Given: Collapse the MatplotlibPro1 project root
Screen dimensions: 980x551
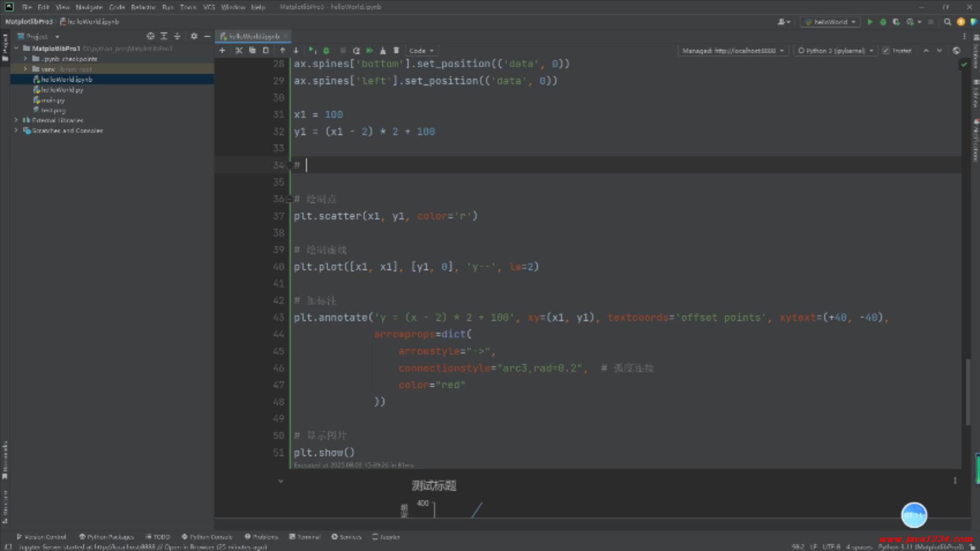Looking at the screenshot, I should click(16, 48).
